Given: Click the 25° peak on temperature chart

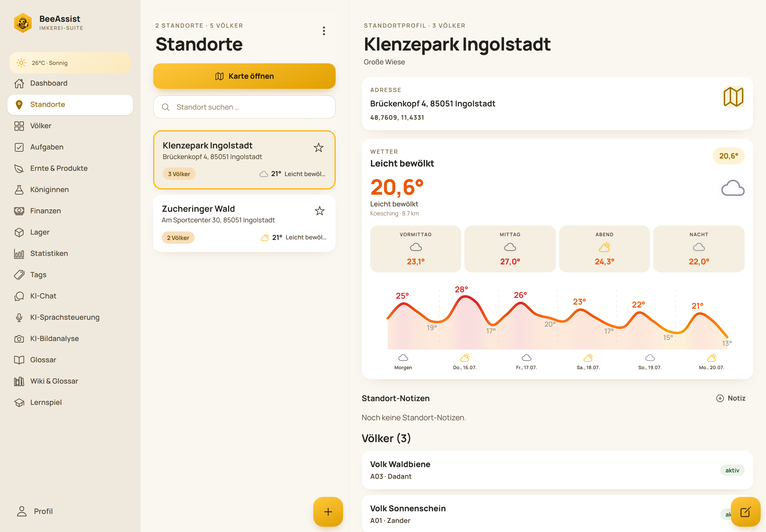Looking at the screenshot, I should [x=402, y=296].
